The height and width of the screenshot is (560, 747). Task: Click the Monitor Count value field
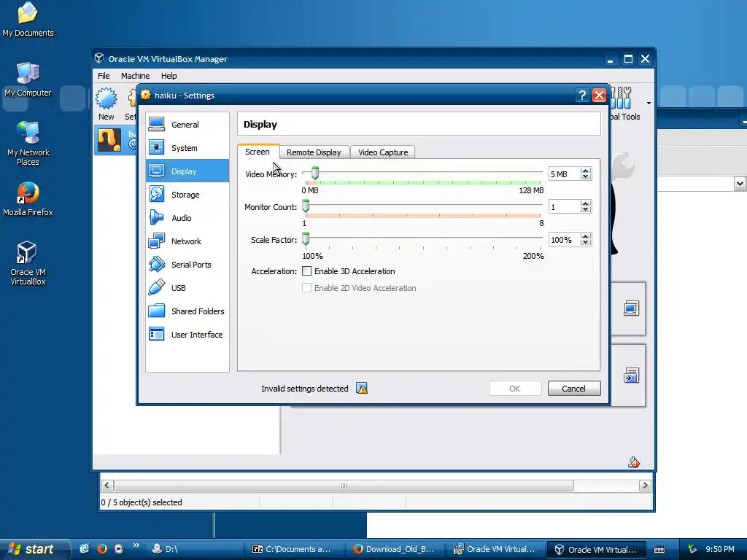click(565, 206)
